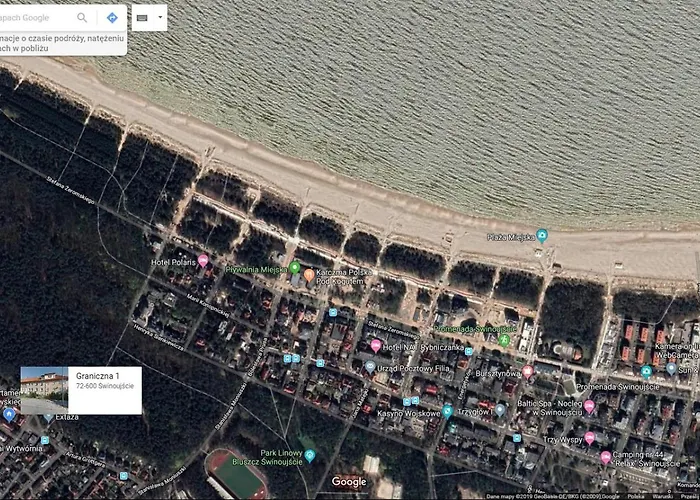700x500 pixels.
Task: Click the Google logo at bottom
Action: (349, 482)
